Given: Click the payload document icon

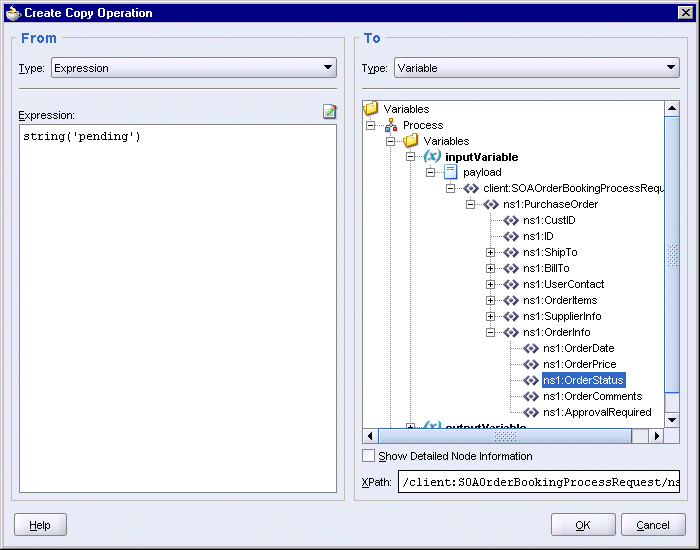Looking at the screenshot, I should tap(450, 172).
